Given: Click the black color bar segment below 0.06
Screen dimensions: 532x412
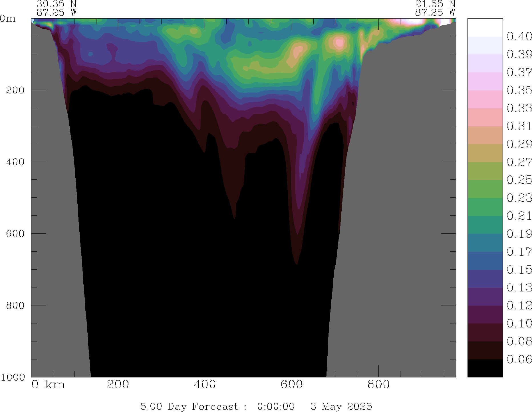Looking at the screenshot, I should (485, 368).
